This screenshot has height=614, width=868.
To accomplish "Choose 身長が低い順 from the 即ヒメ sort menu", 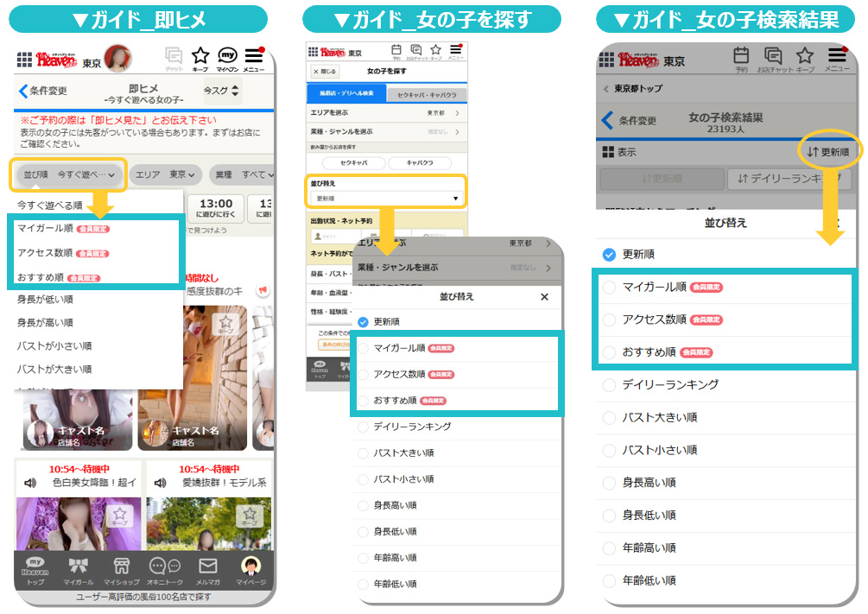I will [45, 300].
